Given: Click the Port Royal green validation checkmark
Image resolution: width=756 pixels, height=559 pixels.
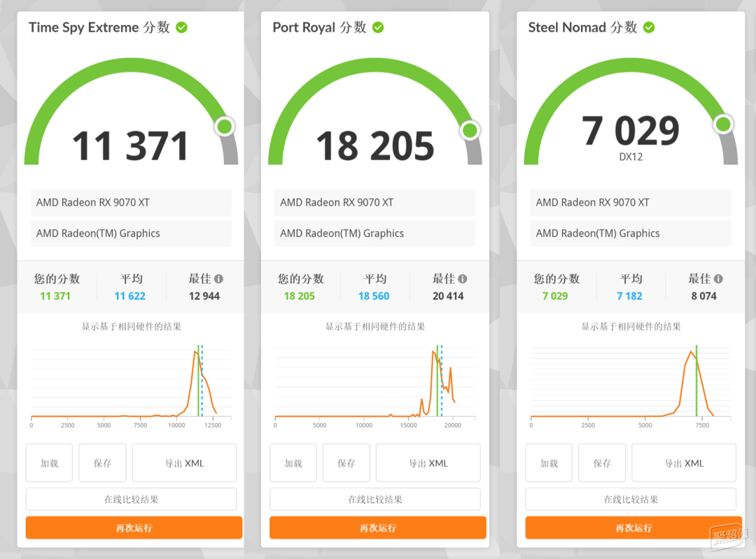Looking at the screenshot, I should point(378,27).
